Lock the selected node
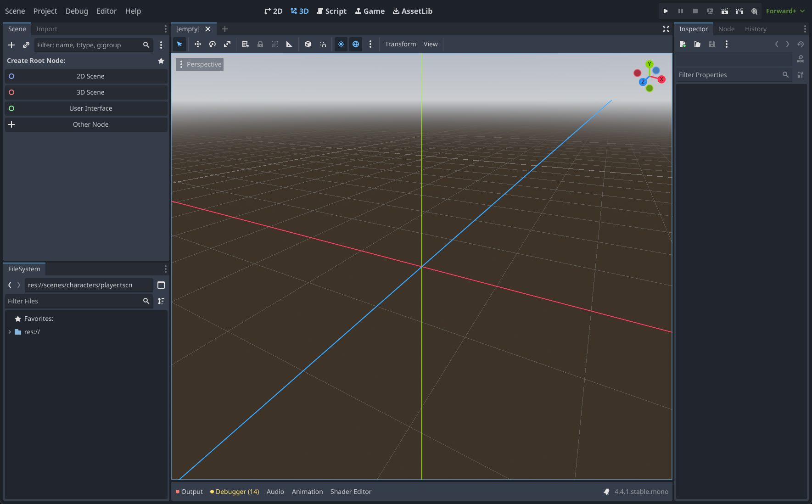 260,44
